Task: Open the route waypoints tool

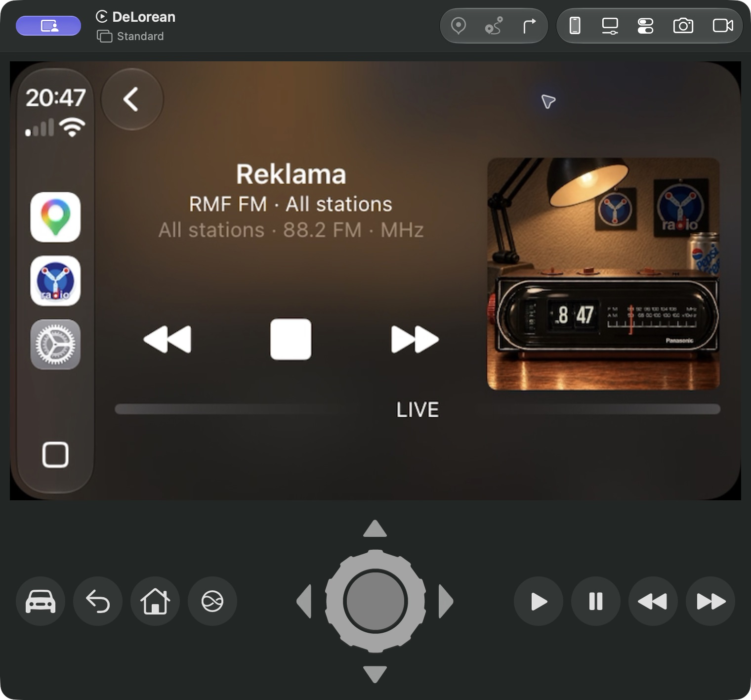Action: (494, 26)
